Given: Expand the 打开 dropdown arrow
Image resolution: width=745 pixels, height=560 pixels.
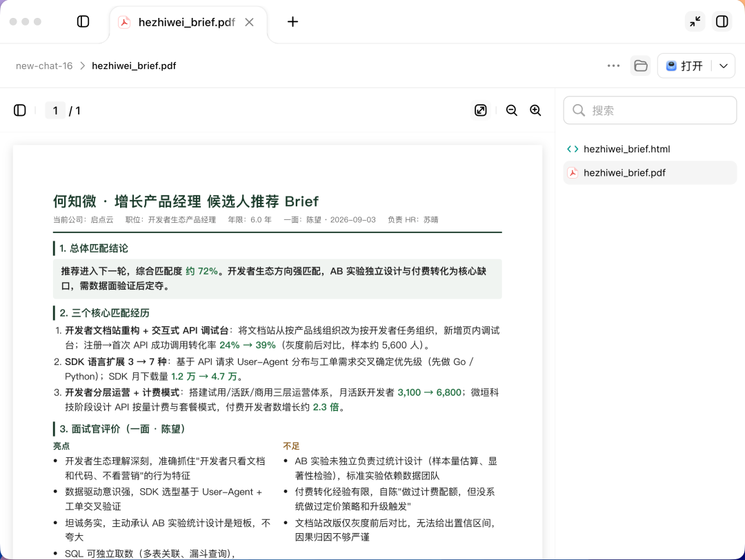Looking at the screenshot, I should tap(723, 66).
